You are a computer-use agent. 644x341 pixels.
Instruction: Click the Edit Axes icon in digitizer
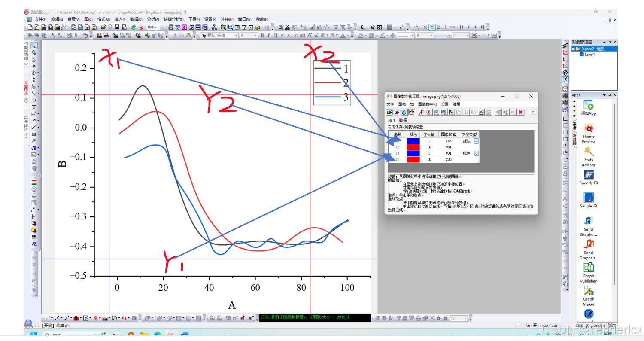tap(412, 112)
